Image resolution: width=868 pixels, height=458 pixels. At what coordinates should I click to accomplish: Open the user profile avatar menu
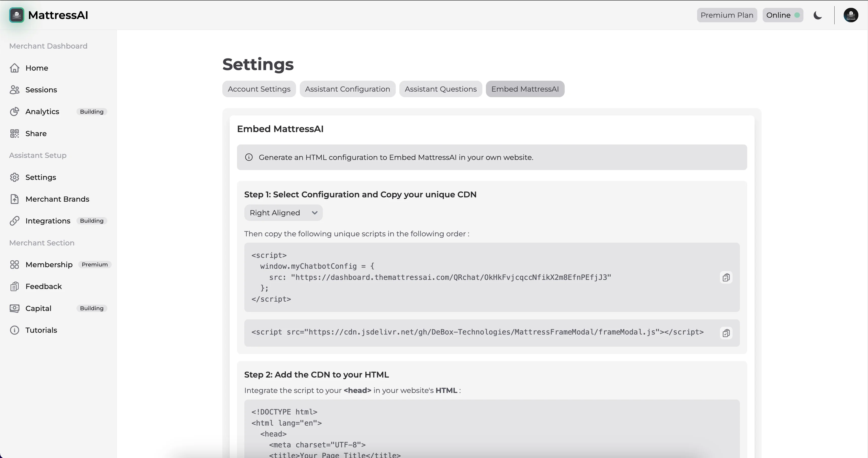click(x=851, y=15)
